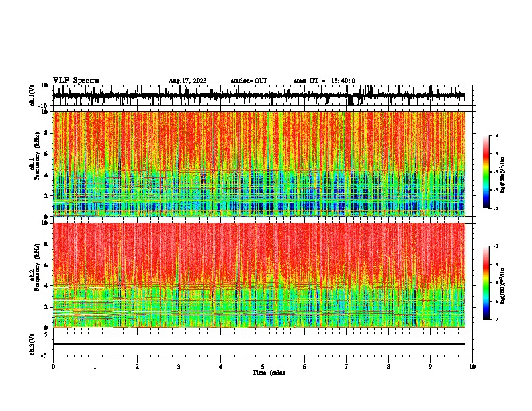The width and height of the screenshot is (532, 411).
Task: Click time axis tick label '4'
Action: tap(221, 367)
